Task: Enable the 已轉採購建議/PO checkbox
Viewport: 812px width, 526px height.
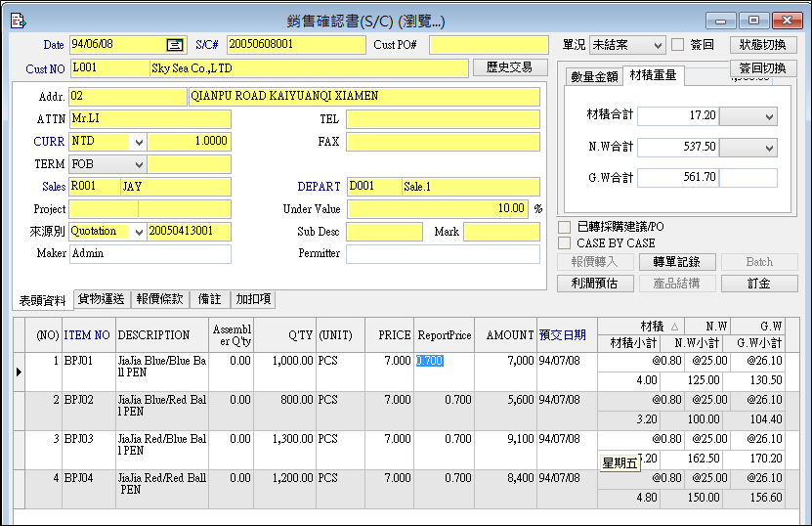Action: (x=564, y=227)
